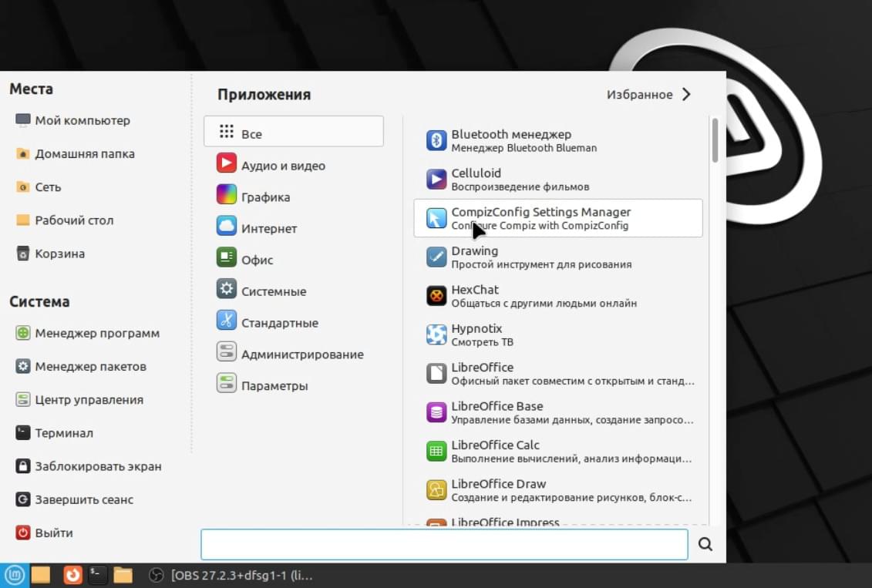Launch Firefox from the bottom panel
The width and height of the screenshot is (872, 588).
click(x=72, y=575)
